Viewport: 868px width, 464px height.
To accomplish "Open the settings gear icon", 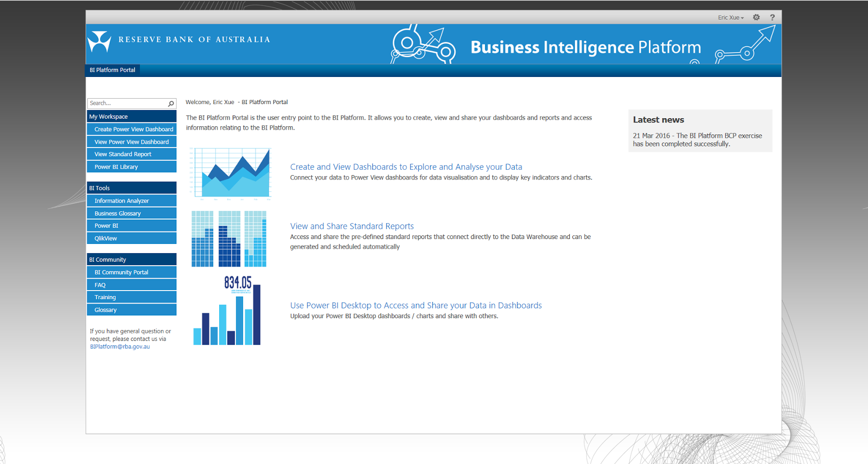I will coord(756,17).
